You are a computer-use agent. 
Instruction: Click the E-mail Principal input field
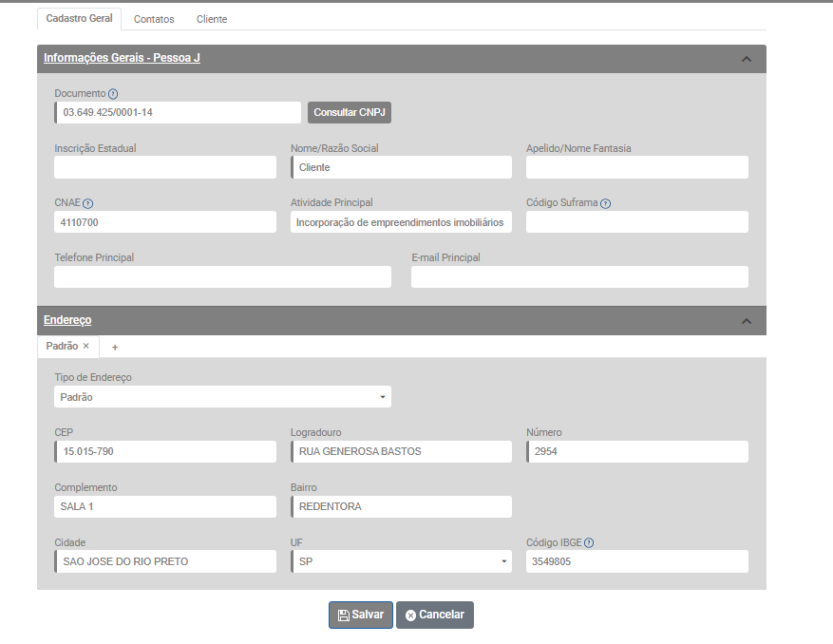coord(579,276)
